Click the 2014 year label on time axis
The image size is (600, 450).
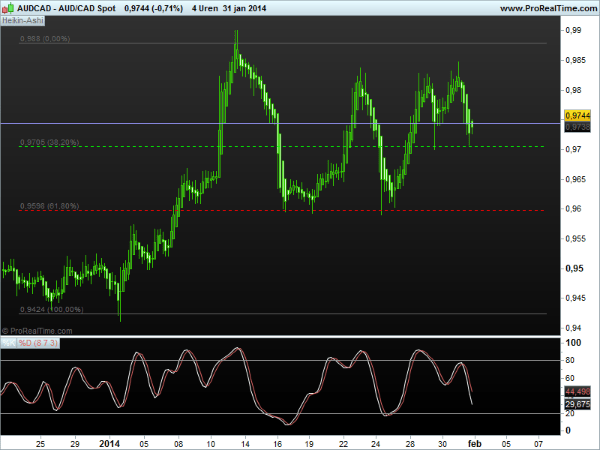click(109, 444)
